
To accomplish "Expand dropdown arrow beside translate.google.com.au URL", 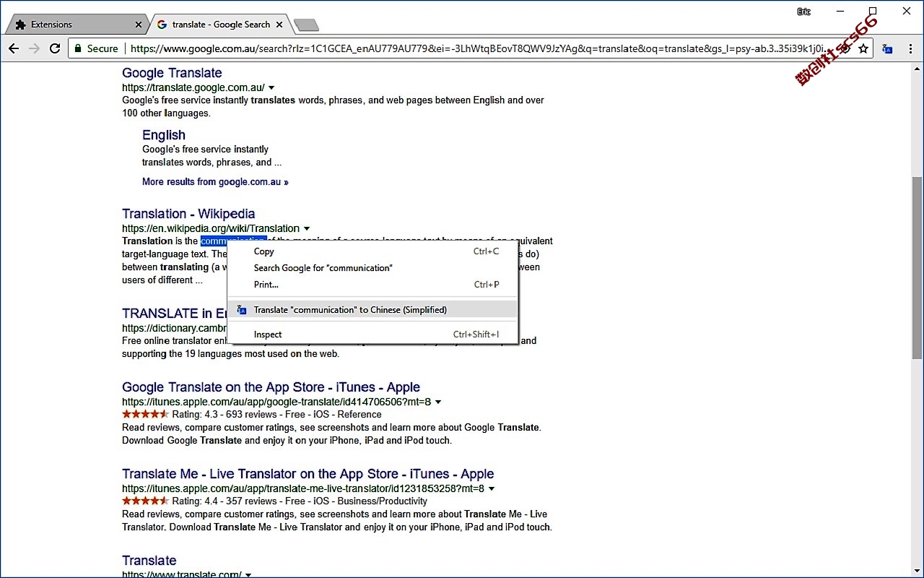I will tap(271, 87).
